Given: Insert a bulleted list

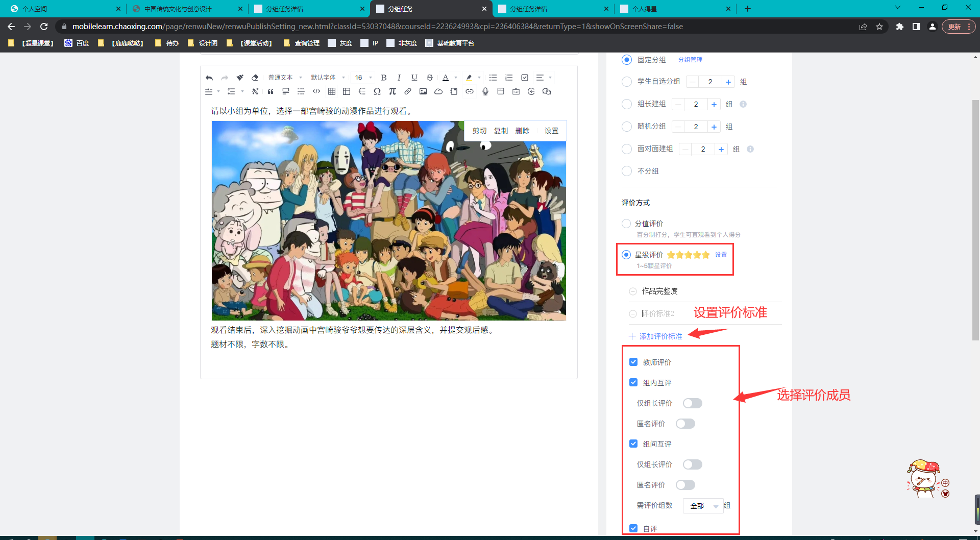Looking at the screenshot, I should point(493,78).
